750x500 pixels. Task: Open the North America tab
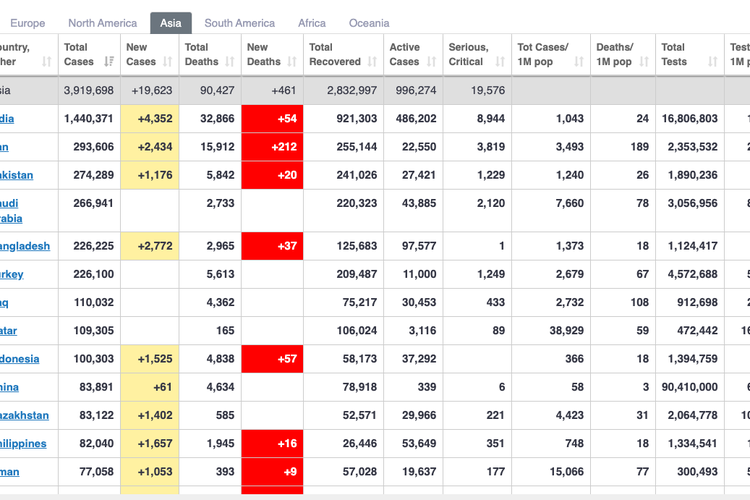[x=102, y=23]
